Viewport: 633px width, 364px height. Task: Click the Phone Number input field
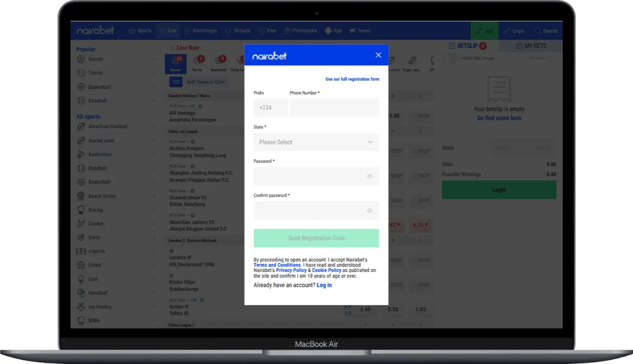point(334,108)
